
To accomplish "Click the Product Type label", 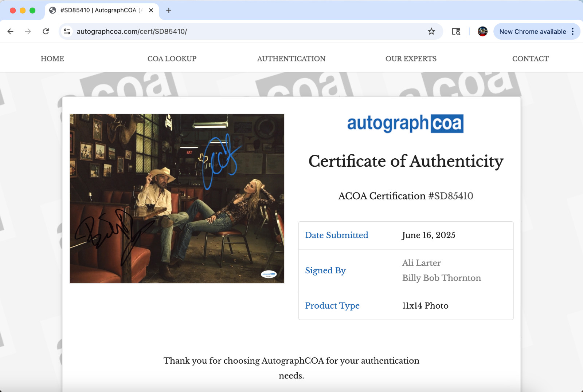I will [332, 306].
